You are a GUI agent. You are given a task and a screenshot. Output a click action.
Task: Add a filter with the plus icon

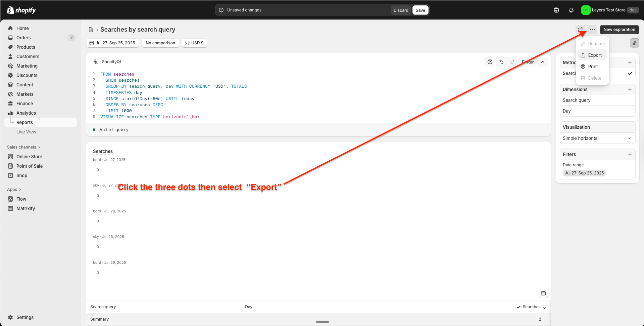[x=630, y=154]
